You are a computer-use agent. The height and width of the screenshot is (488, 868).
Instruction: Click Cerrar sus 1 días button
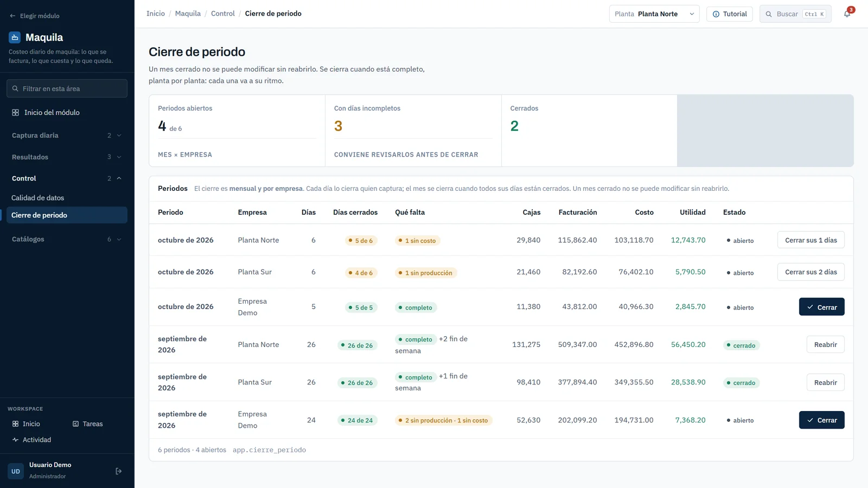pos(810,240)
